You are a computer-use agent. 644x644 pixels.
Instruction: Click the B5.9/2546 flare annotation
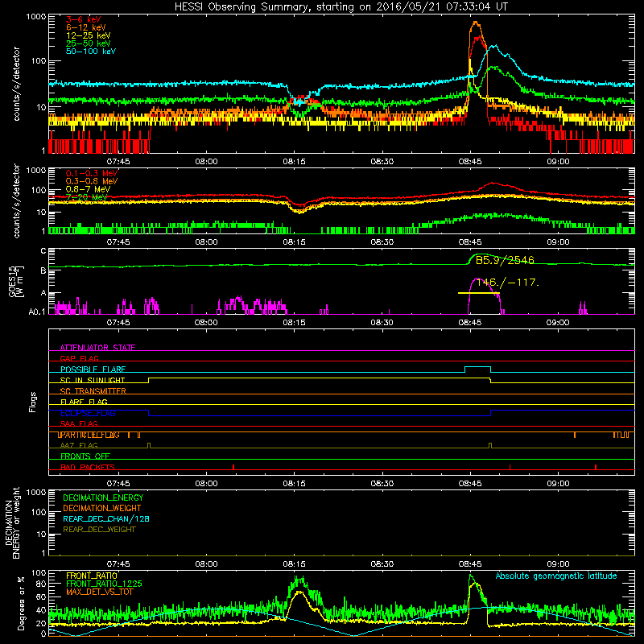pos(505,260)
